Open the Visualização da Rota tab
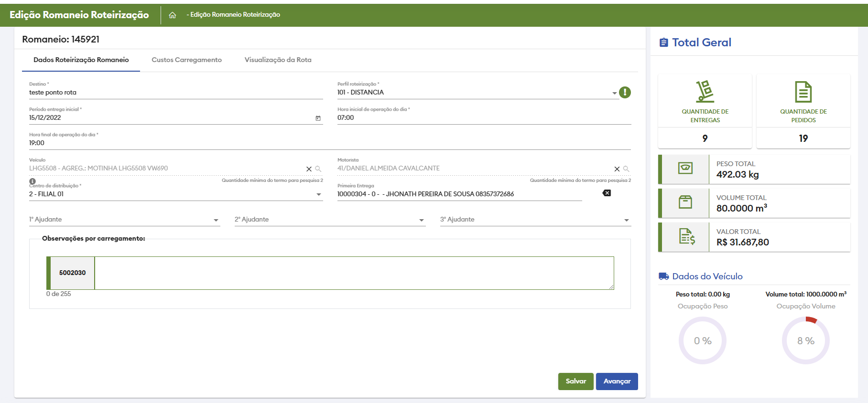The width and height of the screenshot is (868, 403). tap(278, 60)
